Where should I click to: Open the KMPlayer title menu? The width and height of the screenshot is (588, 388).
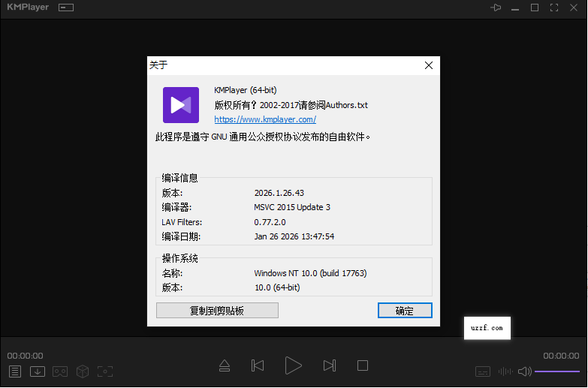(x=28, y=7)
